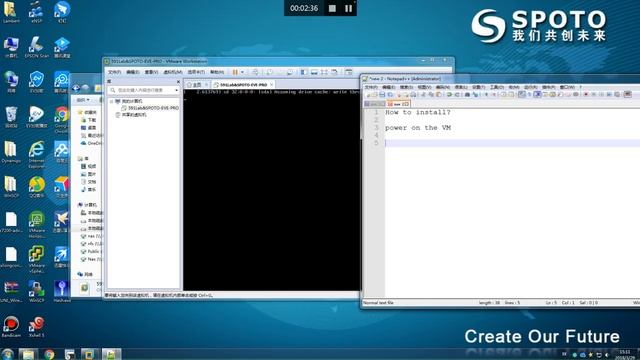This screenshot has width=640, height=360.
Task: Open the library search filter dropdown arrow
Action: coord(176,90)
